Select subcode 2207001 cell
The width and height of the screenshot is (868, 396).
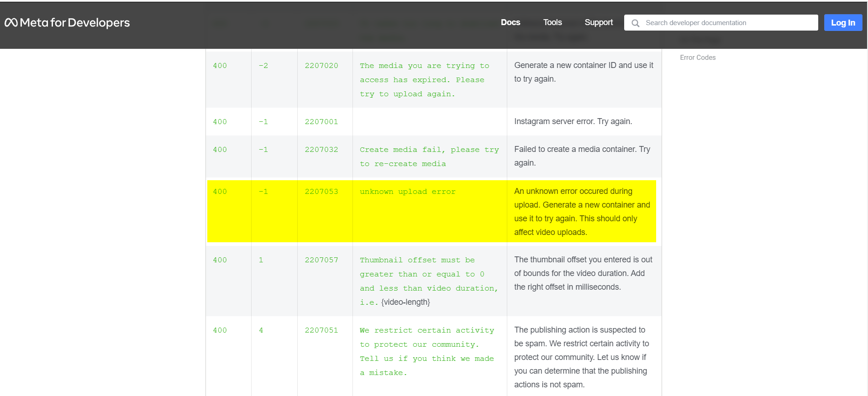321,122
